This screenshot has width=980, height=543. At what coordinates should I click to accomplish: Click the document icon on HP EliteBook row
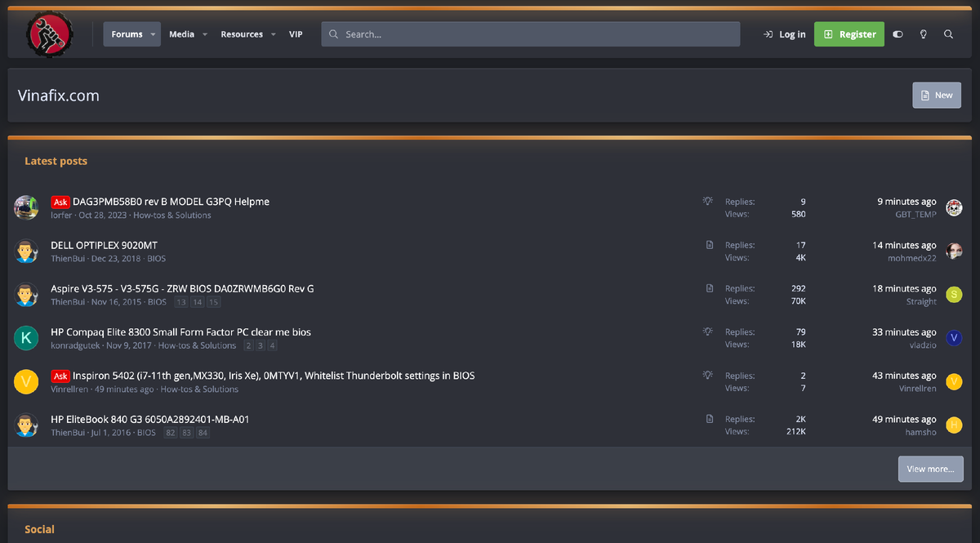[710, 418]
